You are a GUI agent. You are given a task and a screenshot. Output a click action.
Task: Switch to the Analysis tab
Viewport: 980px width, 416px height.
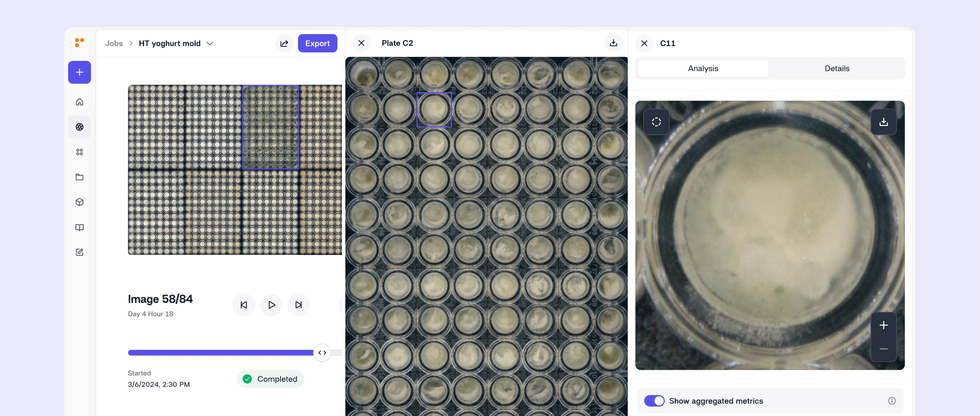point(703,68)
